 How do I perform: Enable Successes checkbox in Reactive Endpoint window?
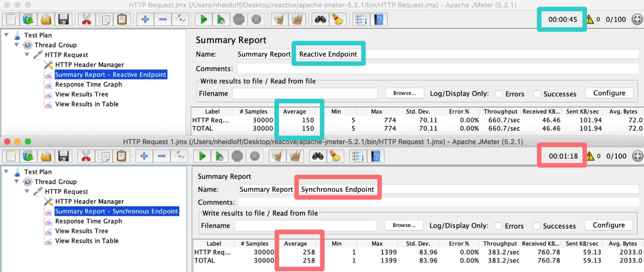coord(537,94)
